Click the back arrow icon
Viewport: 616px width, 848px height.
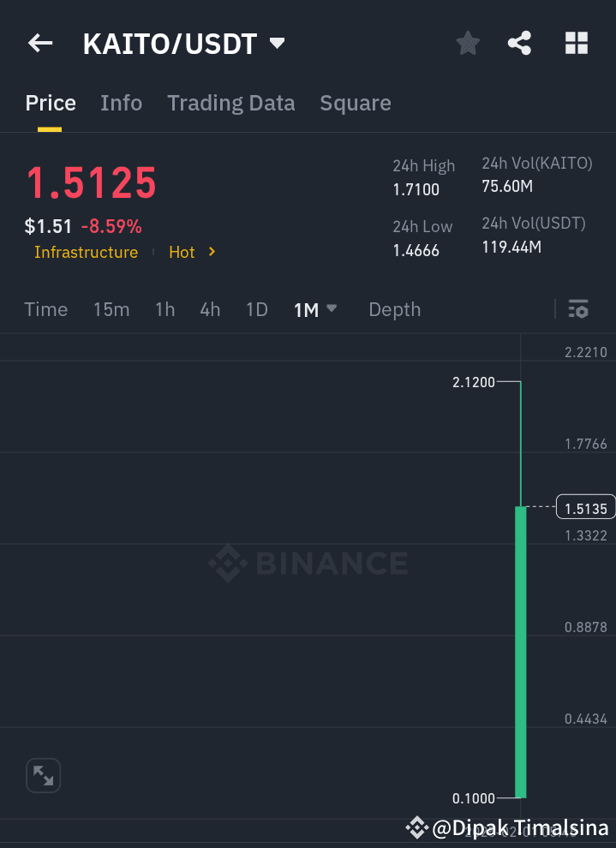(39, 42)
